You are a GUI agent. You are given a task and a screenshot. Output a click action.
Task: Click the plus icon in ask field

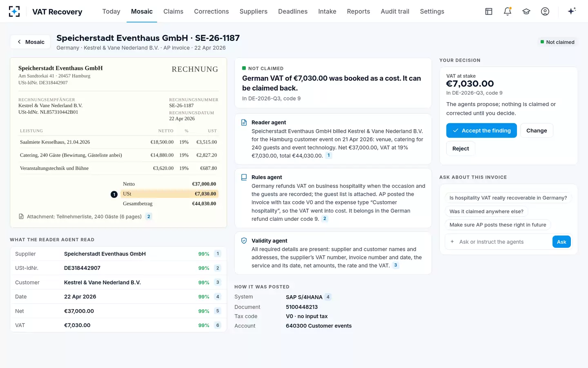tap(452, 242)
